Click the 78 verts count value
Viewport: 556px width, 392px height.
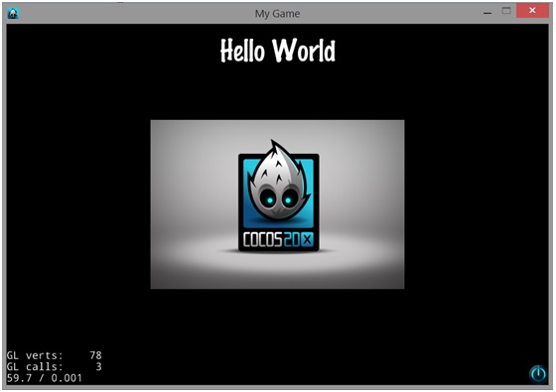click(x=95, y=355)
